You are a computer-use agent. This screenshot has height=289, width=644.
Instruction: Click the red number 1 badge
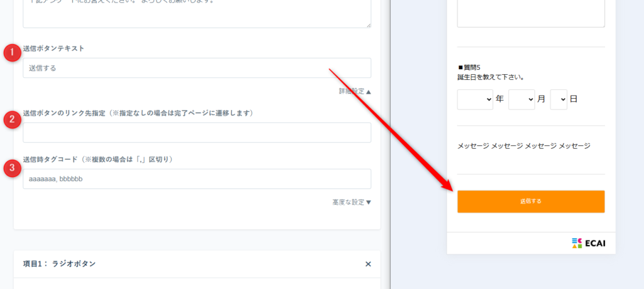point(13,54)
